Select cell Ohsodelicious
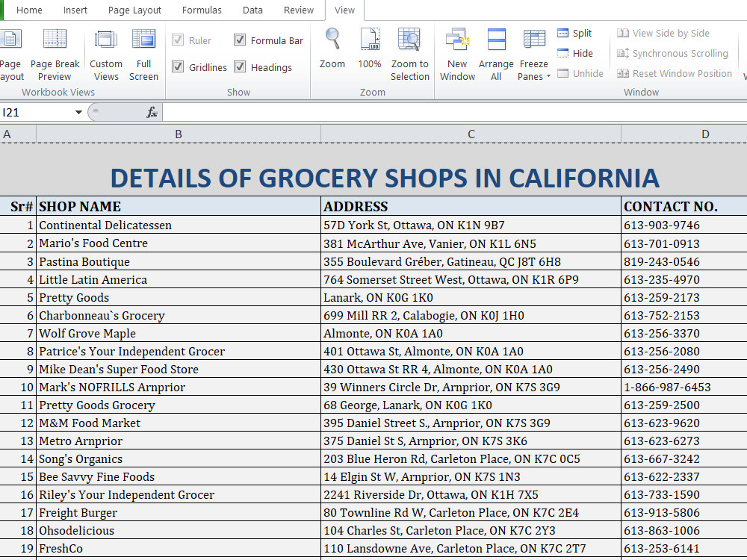The height and width of the screenshot is (560, 747). 179,530
